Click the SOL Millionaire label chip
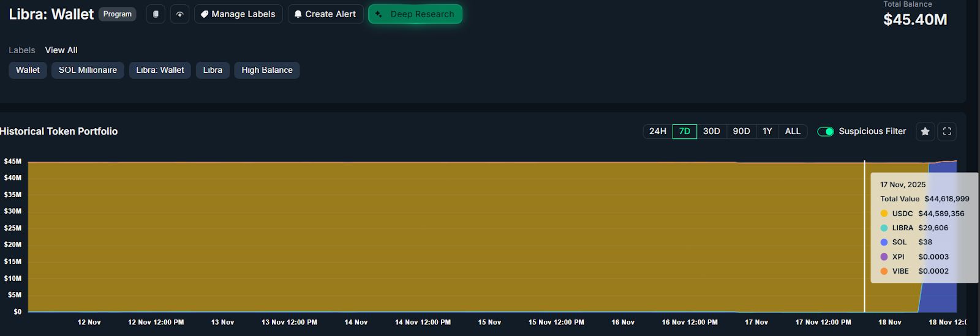The width and height of the screenshot is (980, 336). (88, 70)
